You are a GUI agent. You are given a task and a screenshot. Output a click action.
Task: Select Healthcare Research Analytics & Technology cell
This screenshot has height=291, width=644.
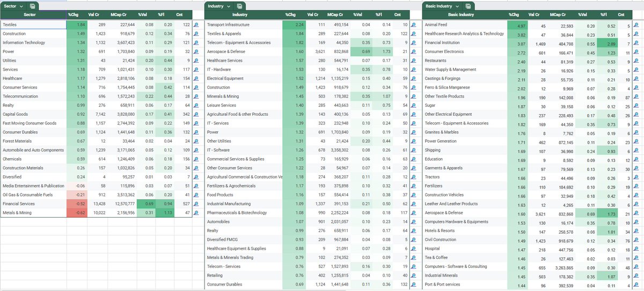465,34
